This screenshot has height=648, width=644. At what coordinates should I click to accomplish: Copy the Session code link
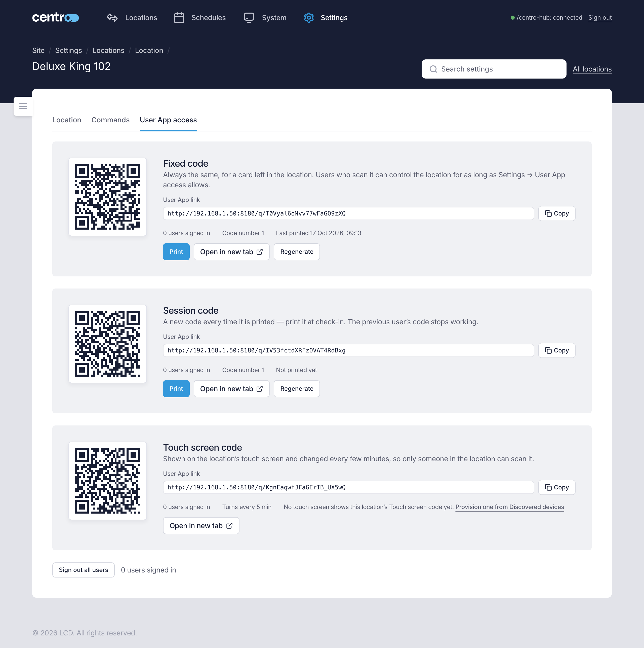[556, 350]
